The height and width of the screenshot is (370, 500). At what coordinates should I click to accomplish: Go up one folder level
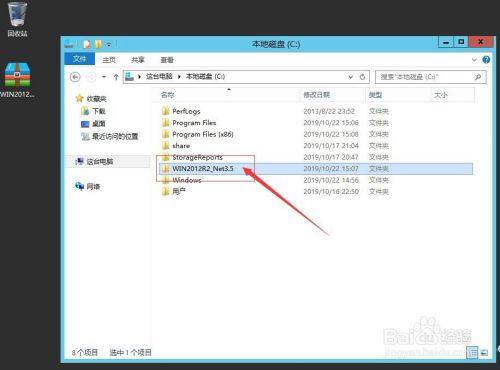(116, 77)
